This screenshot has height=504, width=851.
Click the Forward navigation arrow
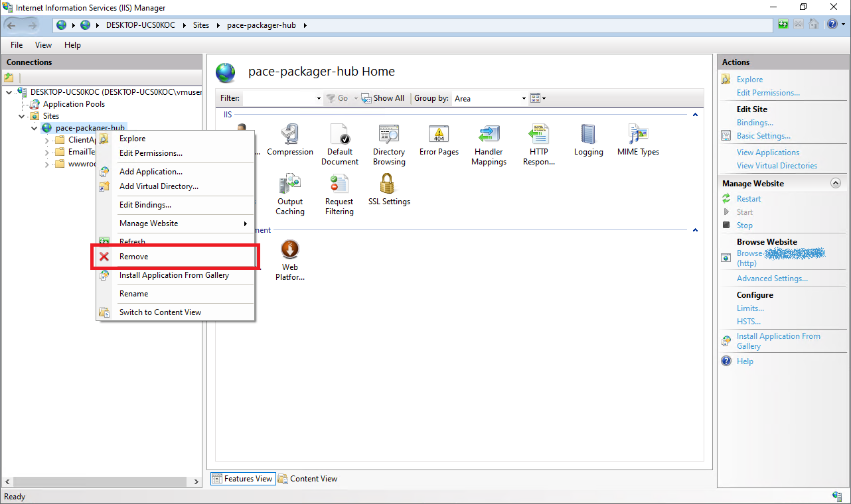point(32,25)
